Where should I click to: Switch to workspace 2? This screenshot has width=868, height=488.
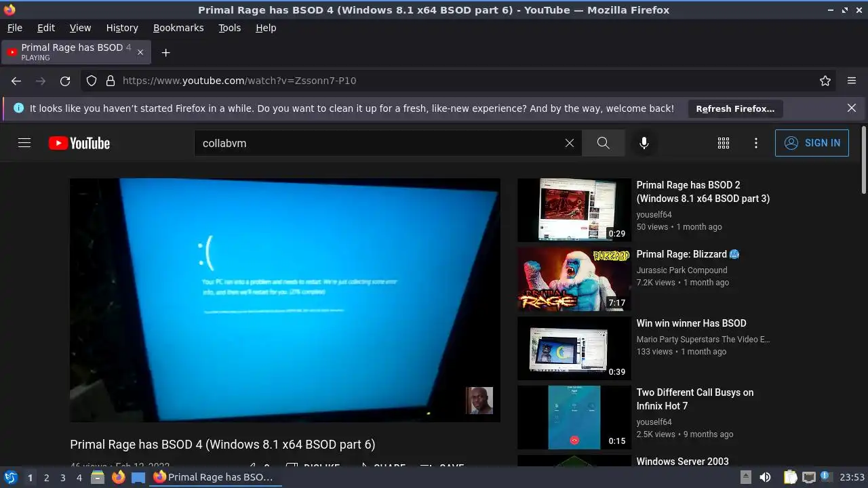(x=46, y=477)
